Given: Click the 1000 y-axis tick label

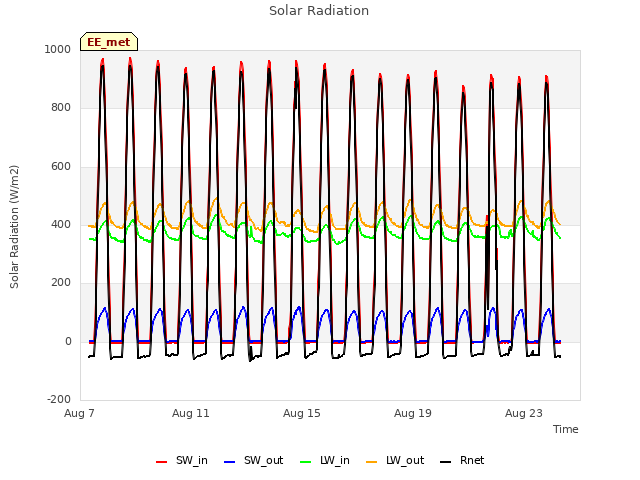Looking at the screenshot, I should (x=58, y=49).
